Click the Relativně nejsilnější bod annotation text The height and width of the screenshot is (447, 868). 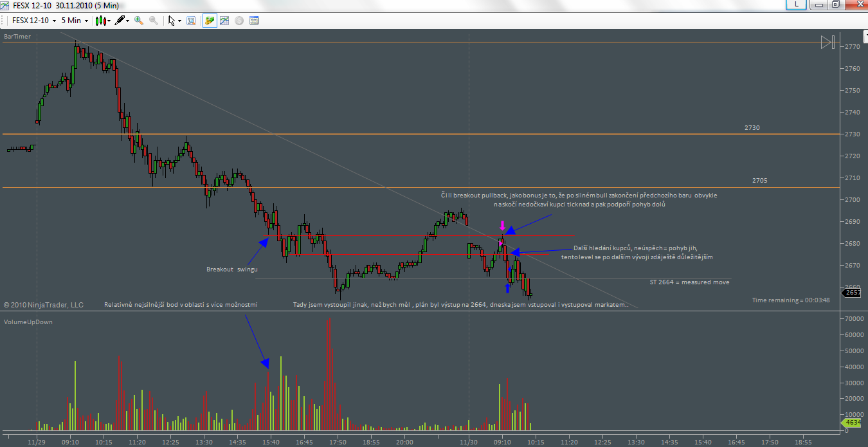pyautogui.click(x=181, y=305)
